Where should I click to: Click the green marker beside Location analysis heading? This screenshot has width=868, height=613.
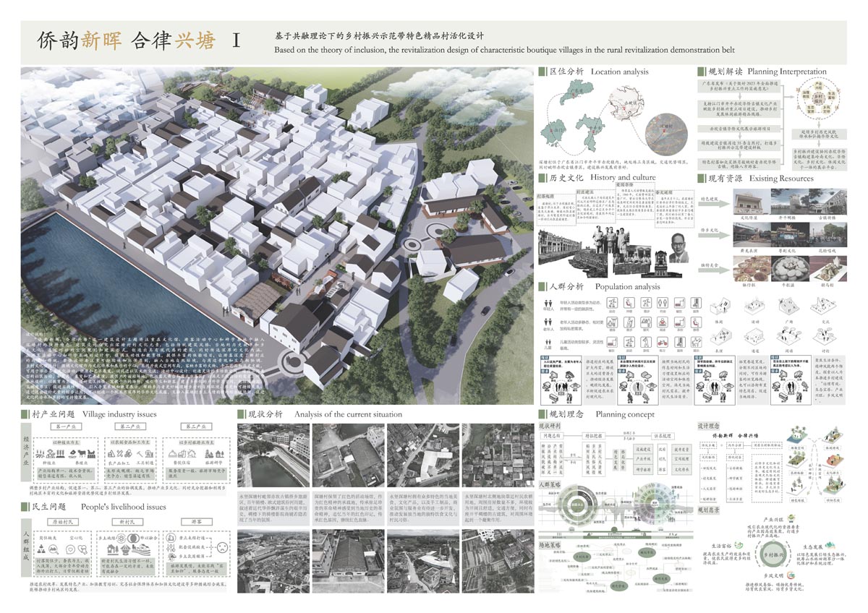pos(542,72)
